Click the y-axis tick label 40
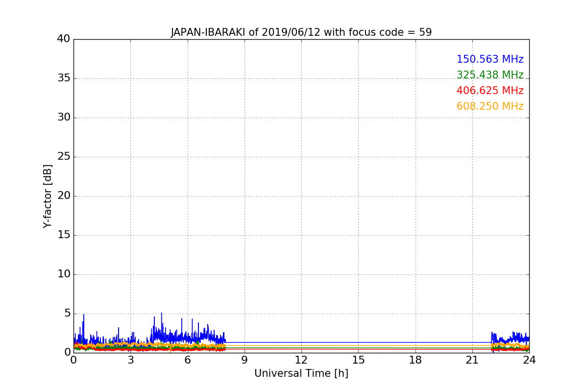The image size is (588, 392). [63, 39]
